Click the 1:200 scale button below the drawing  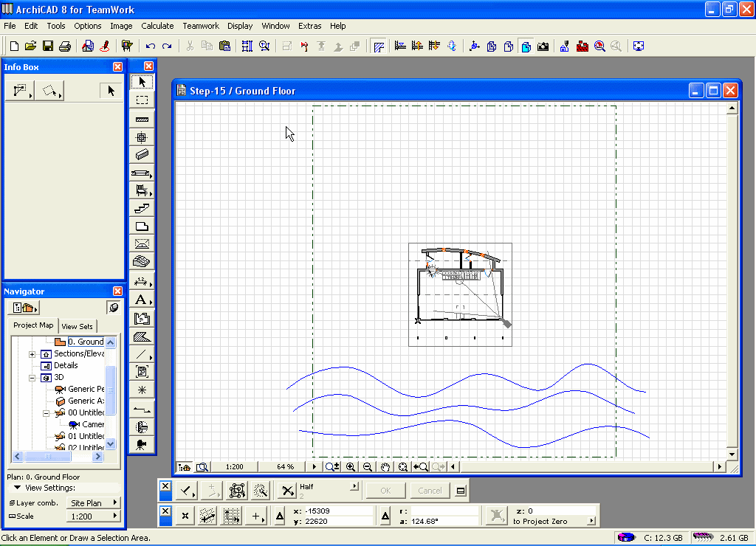[235, 467]
